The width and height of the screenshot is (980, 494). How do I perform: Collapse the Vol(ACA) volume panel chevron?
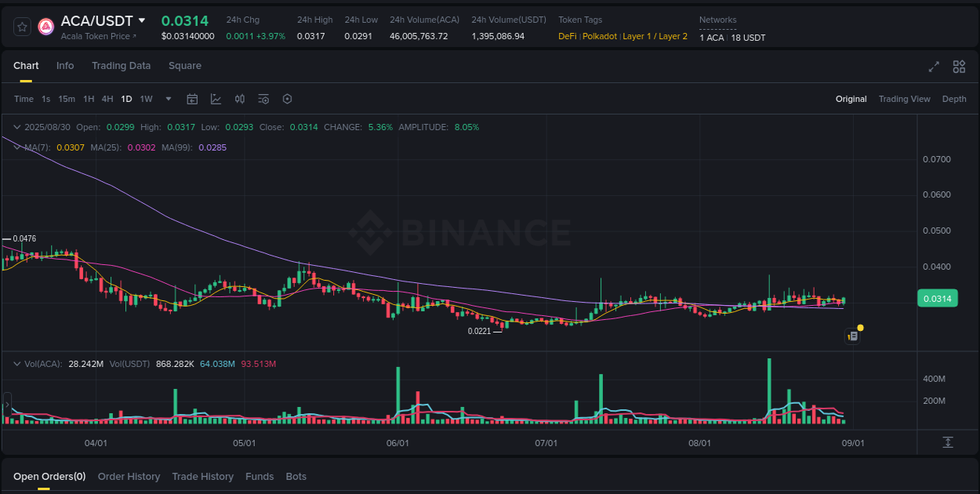17,363
